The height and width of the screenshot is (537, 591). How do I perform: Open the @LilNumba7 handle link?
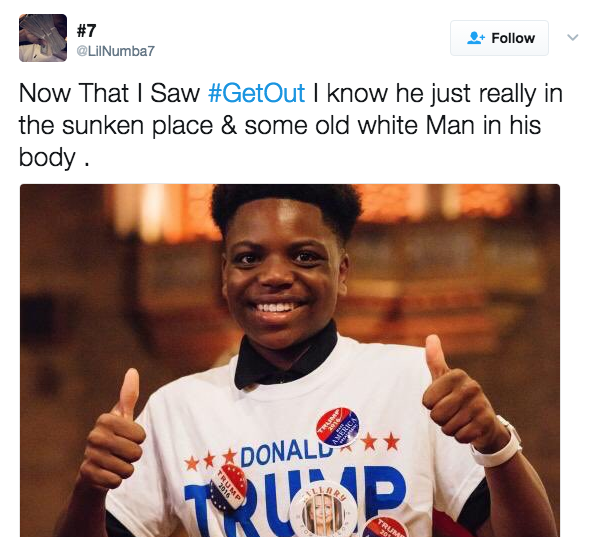click(115, 51)
